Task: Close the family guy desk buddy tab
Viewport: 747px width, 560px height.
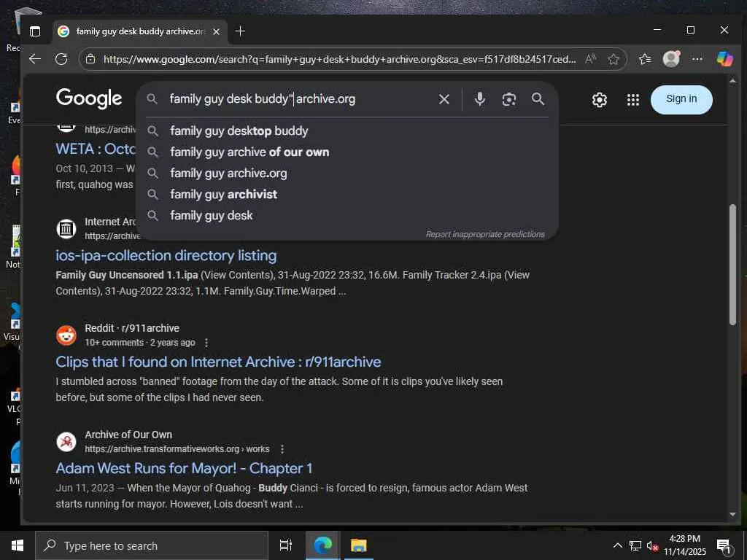Action: click(216, 31)
